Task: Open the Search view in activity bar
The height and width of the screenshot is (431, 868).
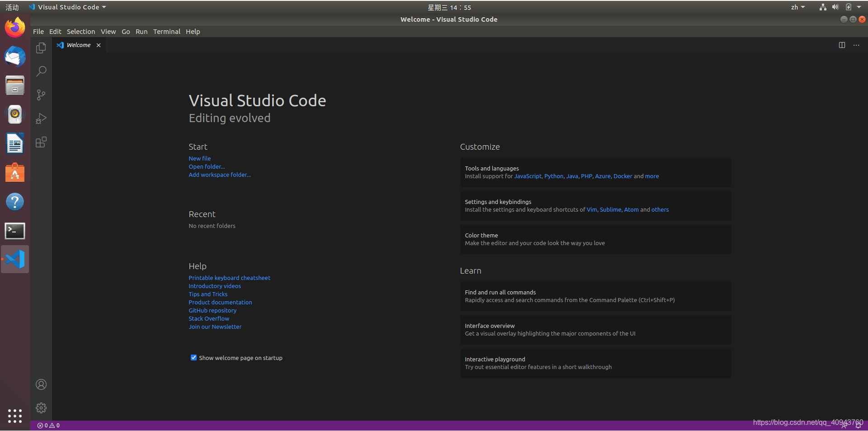Action: pyautogui.click(x=41, y=71)
